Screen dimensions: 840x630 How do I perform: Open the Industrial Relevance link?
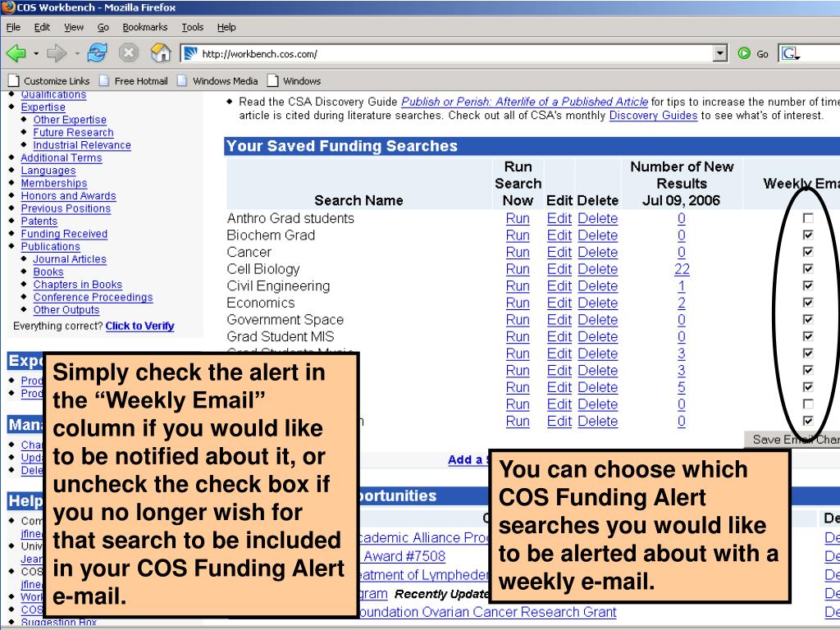(82, 145)
